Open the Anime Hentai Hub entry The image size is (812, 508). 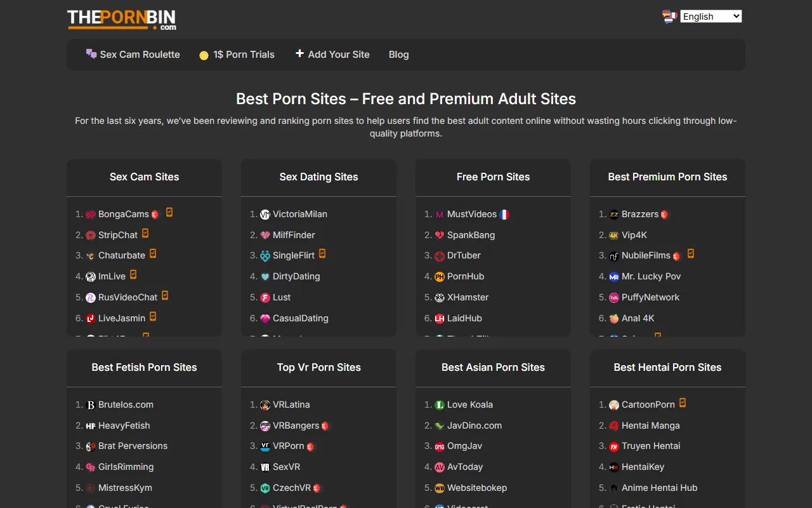click(x=660, y=488)
